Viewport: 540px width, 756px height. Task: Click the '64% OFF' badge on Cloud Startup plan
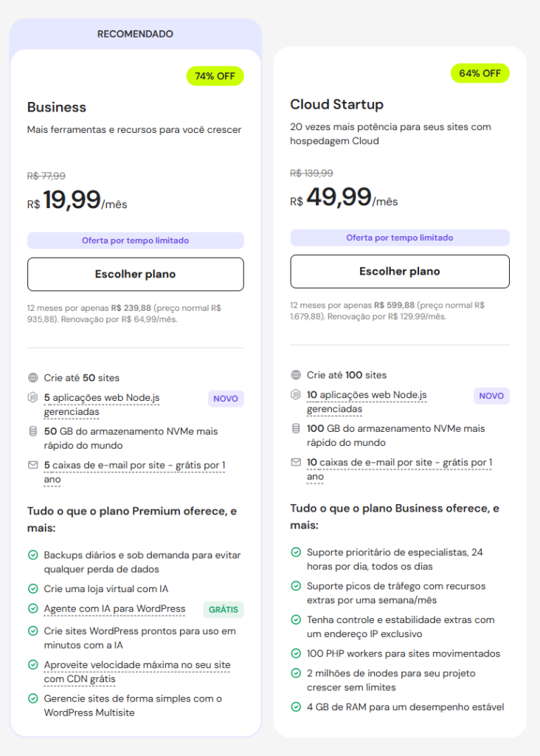pyautogui.click(x=480, y=73)
